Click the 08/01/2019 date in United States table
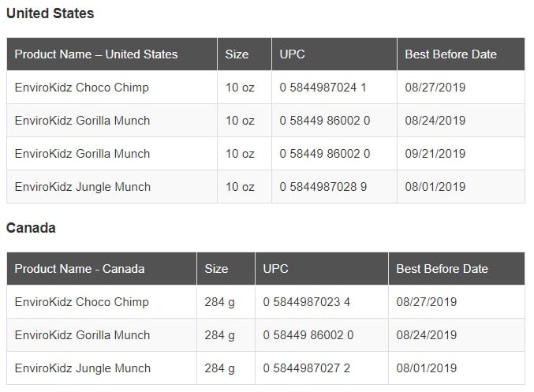This screenshot has height=392, width=534. coord(435,187)
